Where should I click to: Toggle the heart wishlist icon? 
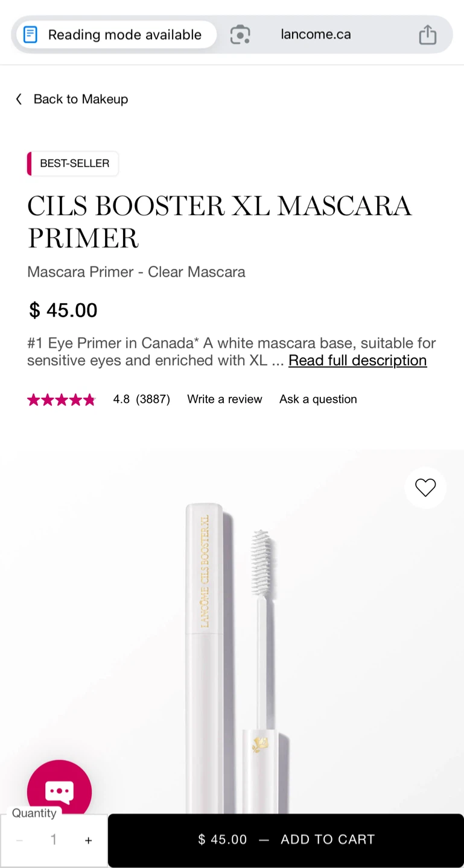pyautogui.click(x=425, y=488)
